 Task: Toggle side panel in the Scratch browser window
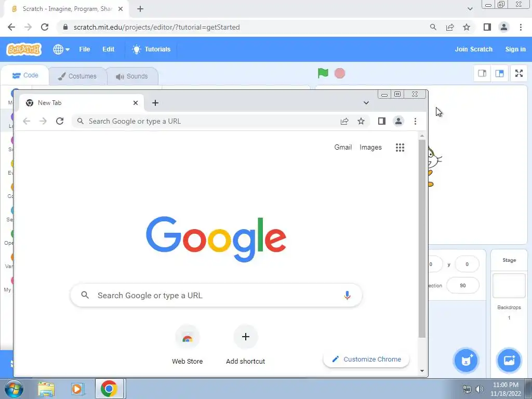[487, 27]
